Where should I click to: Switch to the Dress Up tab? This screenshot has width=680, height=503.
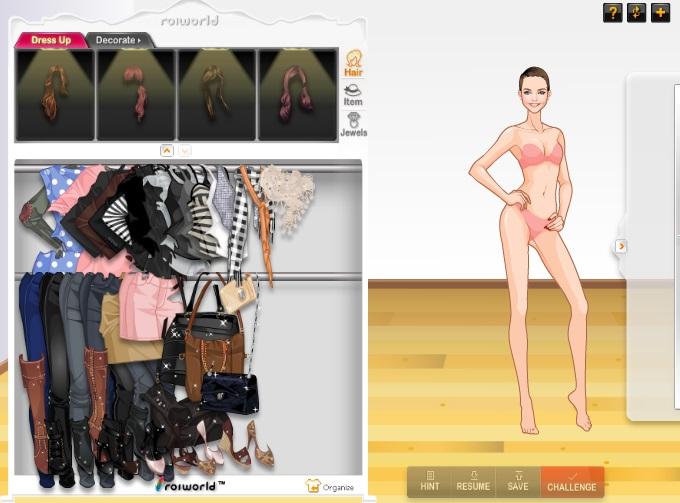tap(49, 40)
